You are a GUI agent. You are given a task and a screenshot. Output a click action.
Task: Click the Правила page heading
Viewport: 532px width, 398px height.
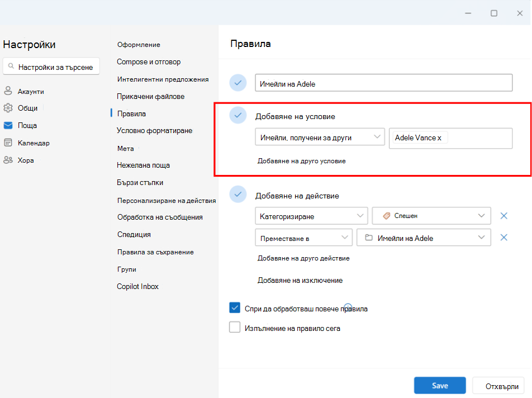tap(250, 44)
